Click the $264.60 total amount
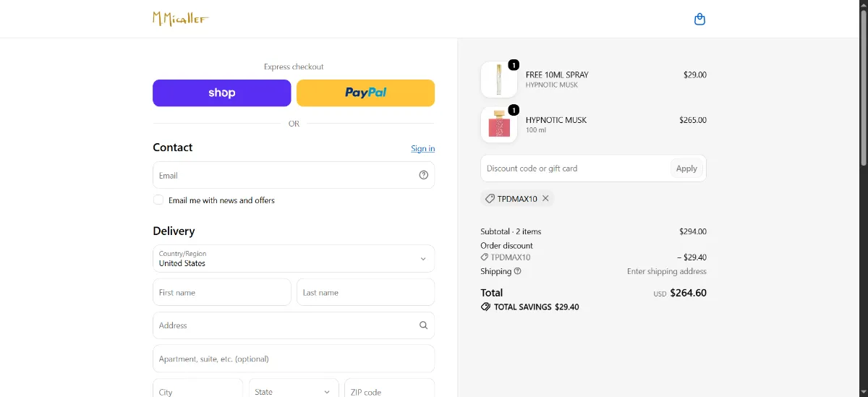The height and width of the screenshot is (397, 868). click(688, 293)
